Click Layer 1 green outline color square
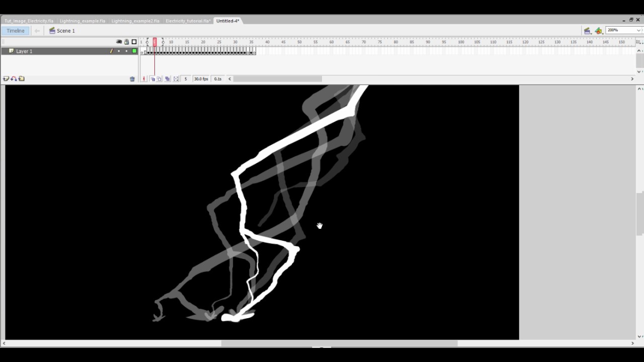This screenshot has width=644, height=362. (134, 51)
